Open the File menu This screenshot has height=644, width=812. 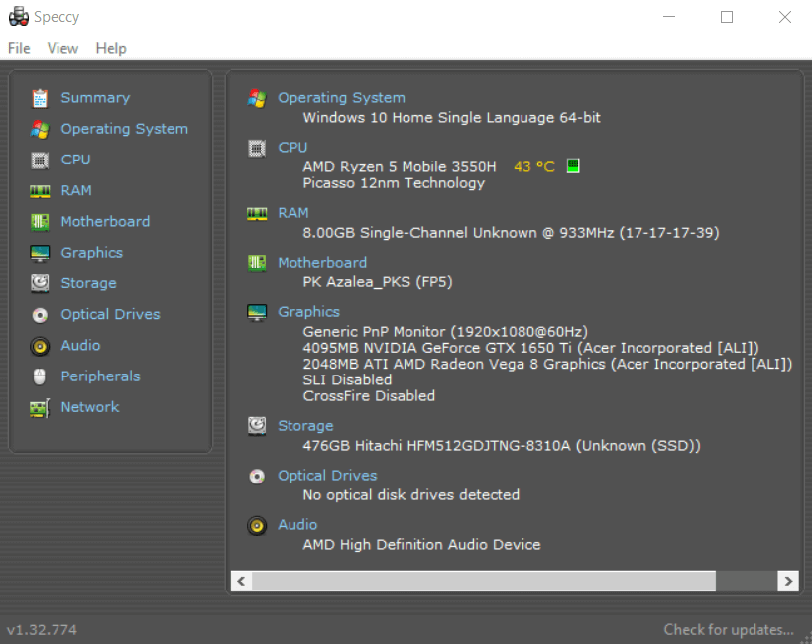point(19,49)
